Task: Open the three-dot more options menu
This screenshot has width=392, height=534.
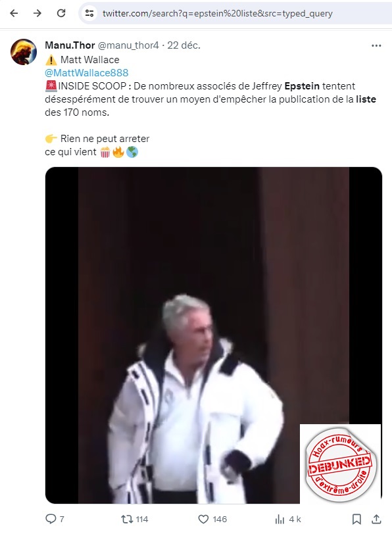Action: (376, 45)
